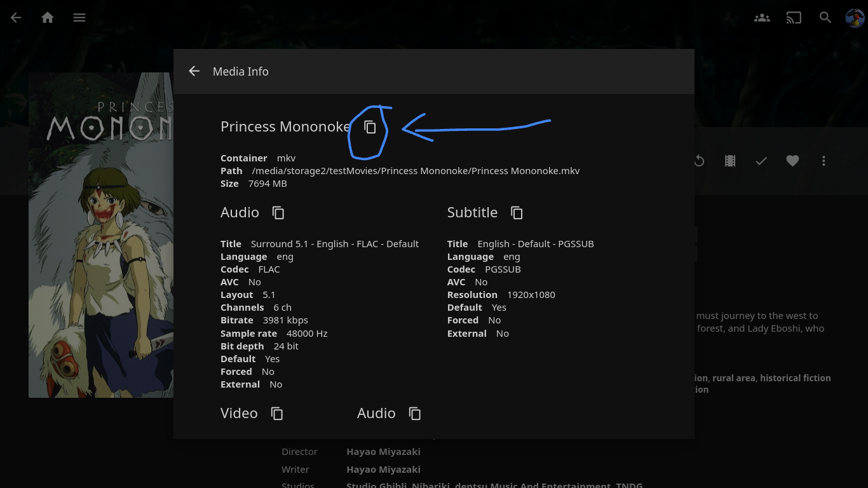This screenshot has height=488, width=868.
Task: Copy the Subtitle stream details
Action: 517,213
